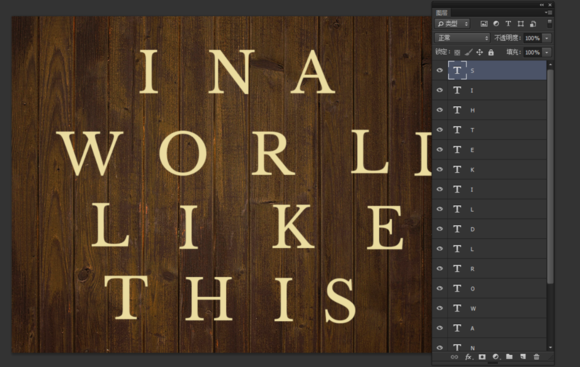580x367 pixels.
Task: Hide the K text layer
Action: [439, 169]
